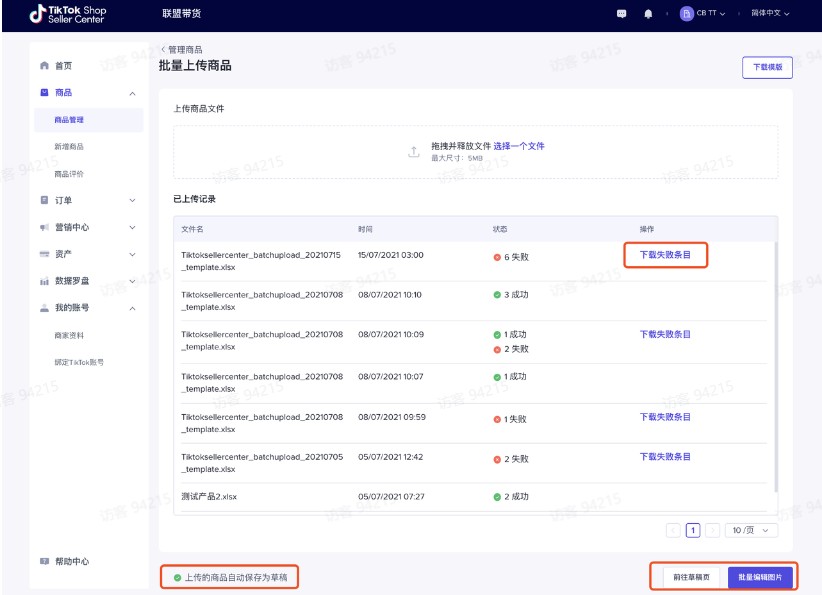Screen dimensions: 822x595
Task: Click the 下载模版 button
Action: coord(767,67)
